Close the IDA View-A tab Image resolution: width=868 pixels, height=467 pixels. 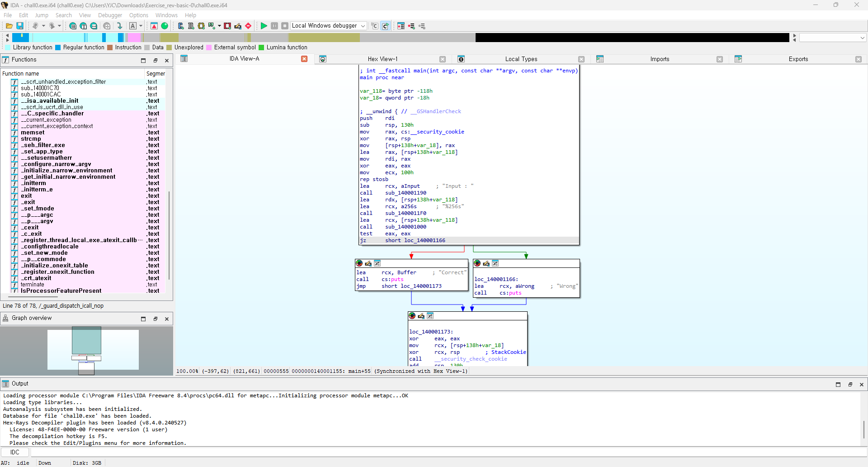point(304,59)
